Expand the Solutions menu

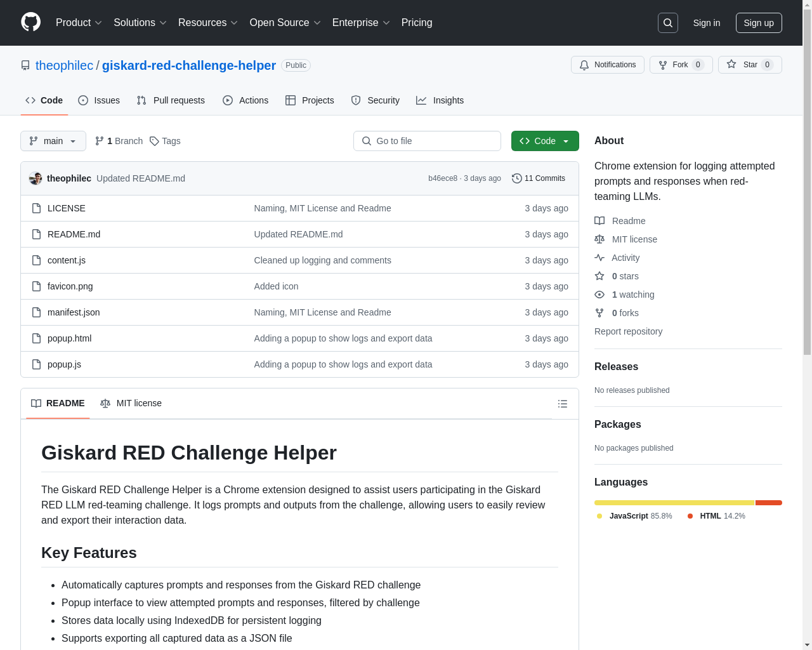140,23
